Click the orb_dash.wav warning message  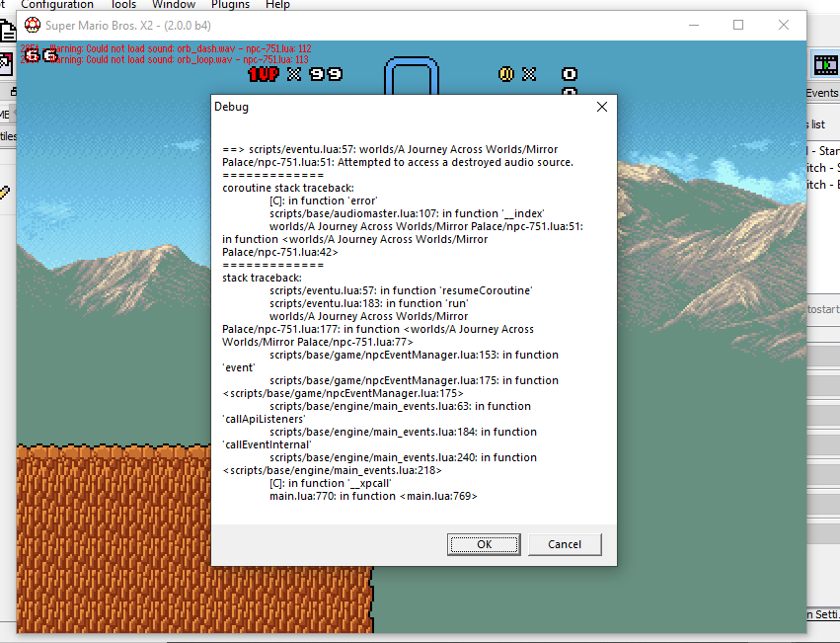[x=166, y=48]
